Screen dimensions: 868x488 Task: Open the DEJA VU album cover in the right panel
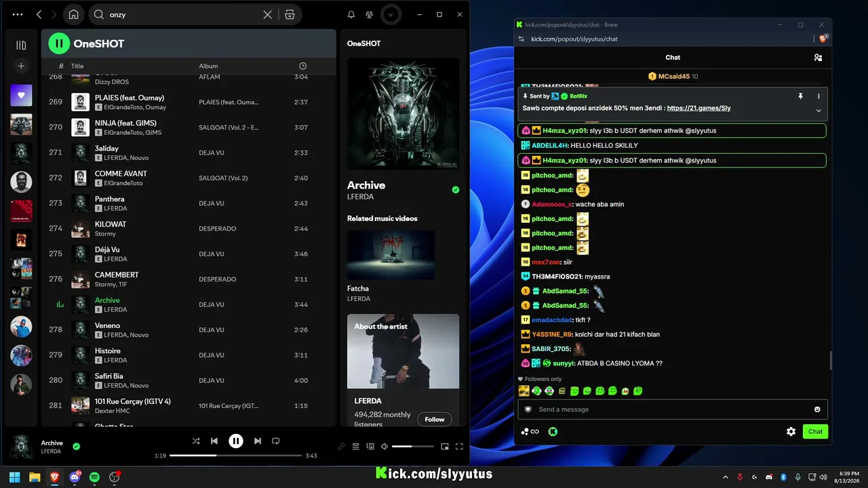click(403, 113)
